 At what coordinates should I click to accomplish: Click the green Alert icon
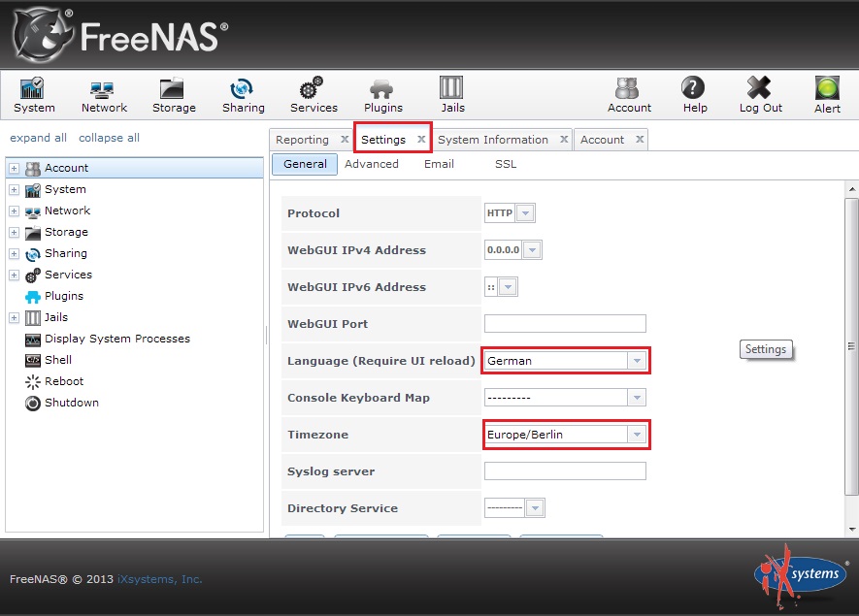(827, 95)
